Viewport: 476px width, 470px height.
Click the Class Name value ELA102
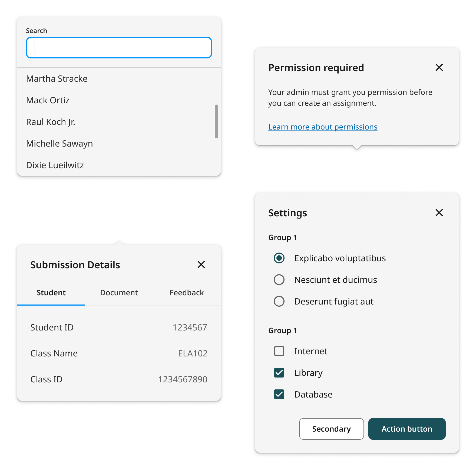(x=193, y=353)
